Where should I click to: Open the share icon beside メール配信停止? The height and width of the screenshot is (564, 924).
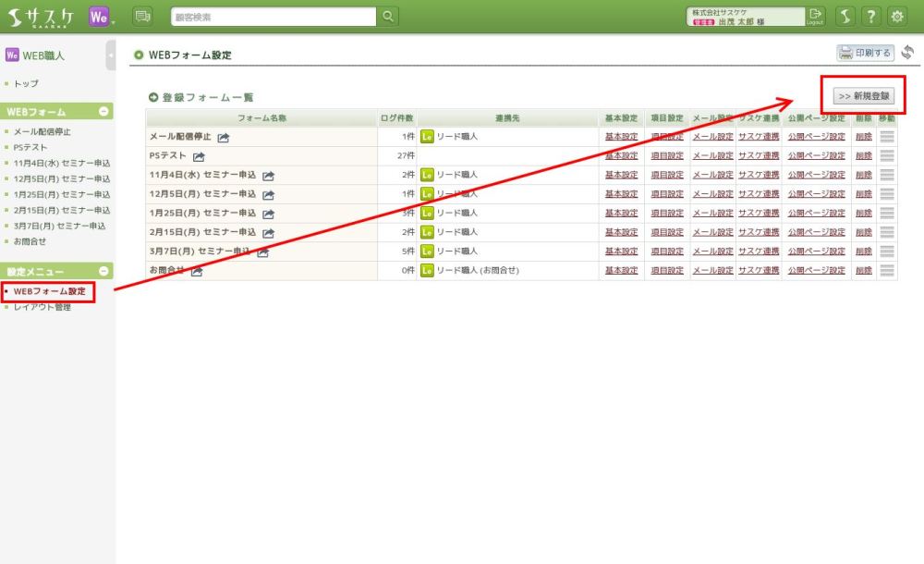tap(224, 137)
